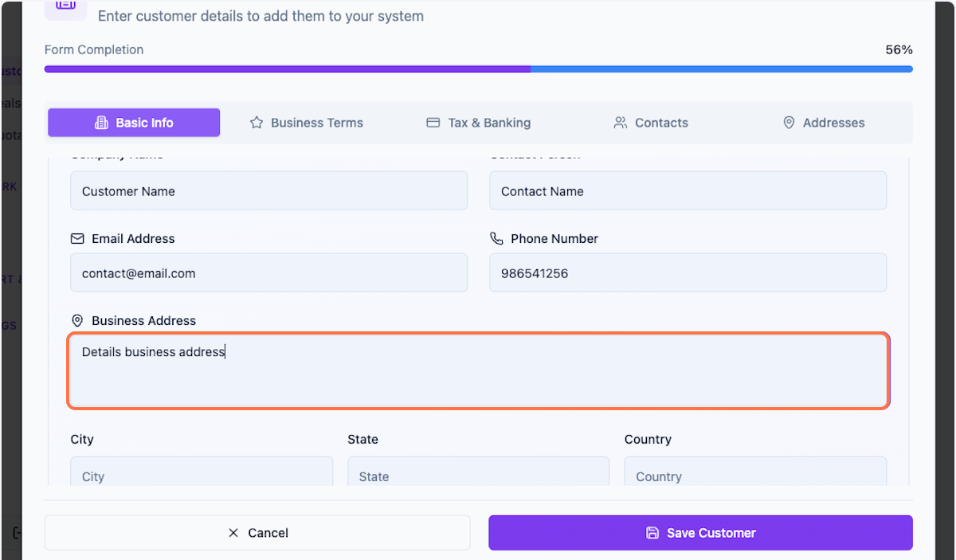Click the star icon on Business Terms tab

point(256,122)
